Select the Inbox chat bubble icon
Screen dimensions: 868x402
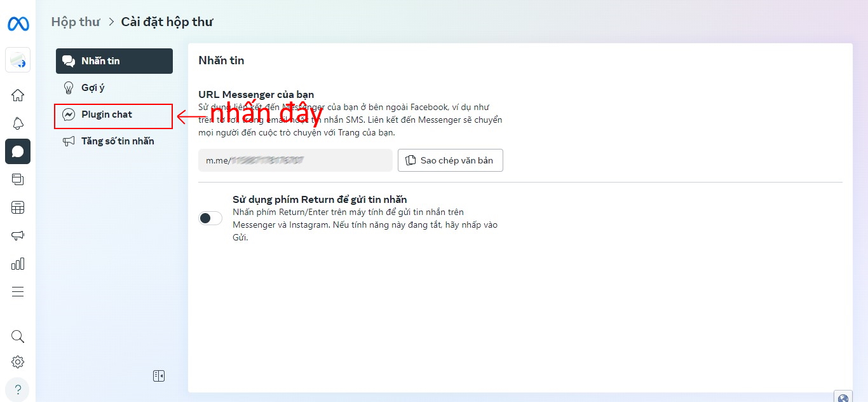pos(18,151)
